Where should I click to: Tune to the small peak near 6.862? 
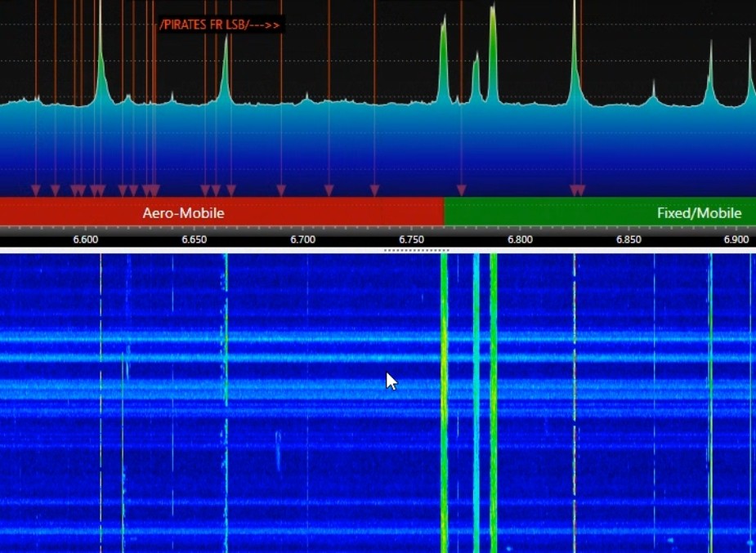point(654,91)
